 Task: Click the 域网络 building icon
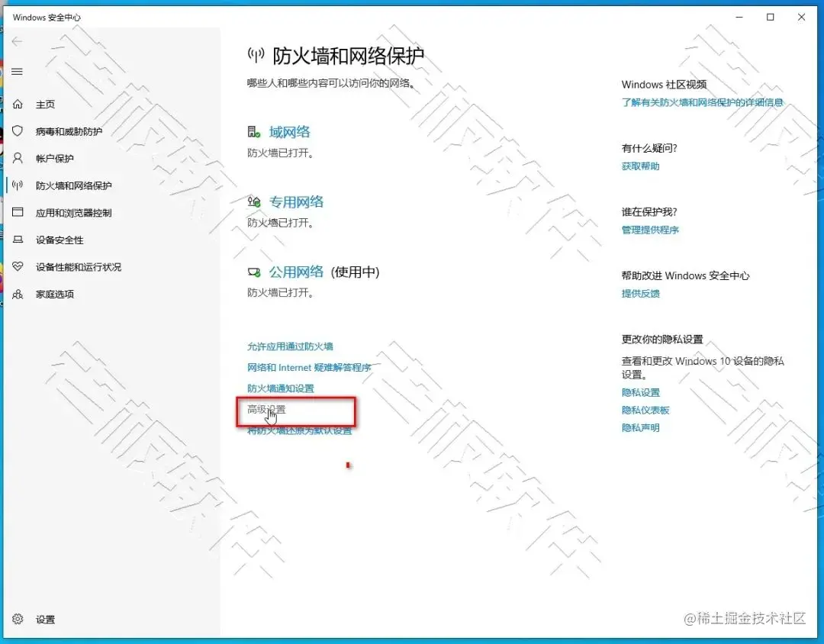[254, 131]
